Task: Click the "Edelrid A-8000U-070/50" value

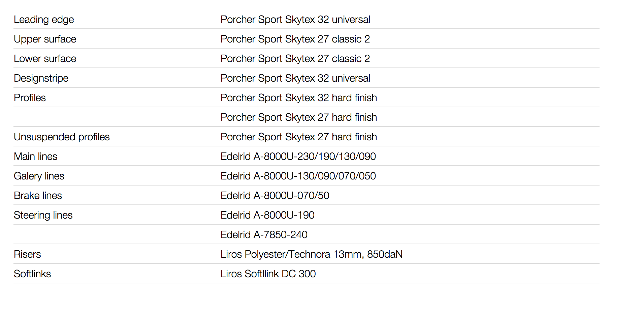Action: click(x=275, y=196)
